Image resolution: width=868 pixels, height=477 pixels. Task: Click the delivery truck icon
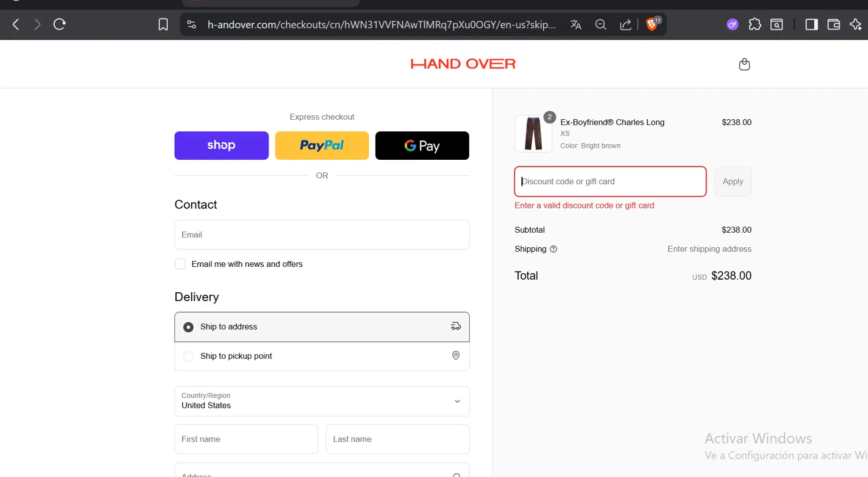coord(456,326)
